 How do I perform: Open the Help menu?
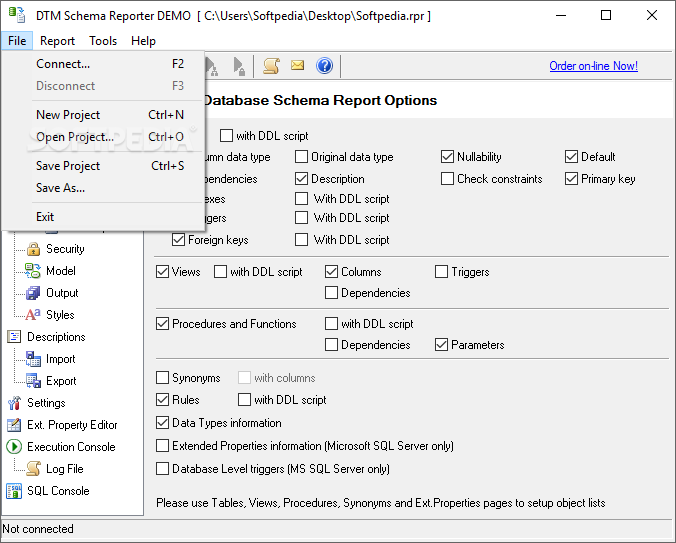point(143,41)
